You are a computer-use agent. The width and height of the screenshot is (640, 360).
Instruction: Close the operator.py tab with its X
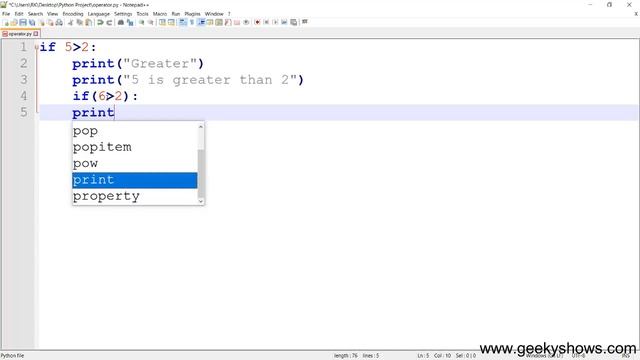tap(36, 34)
